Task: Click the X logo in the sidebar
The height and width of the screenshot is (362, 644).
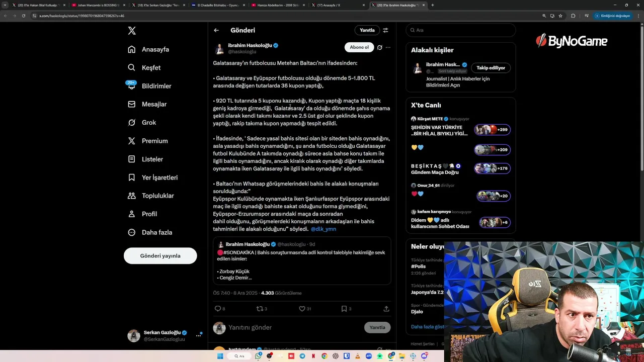Action: click(132, 31)
